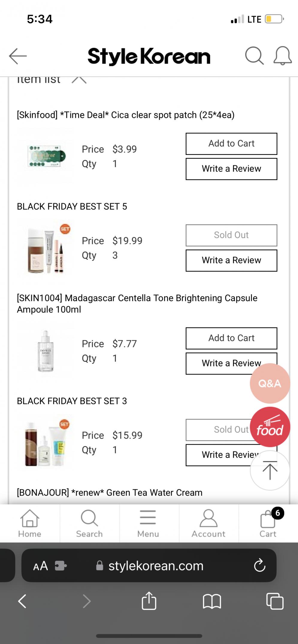Collapse the item list chevron
The width and height of the screenshot is (298, 644).
coord(79,80)
